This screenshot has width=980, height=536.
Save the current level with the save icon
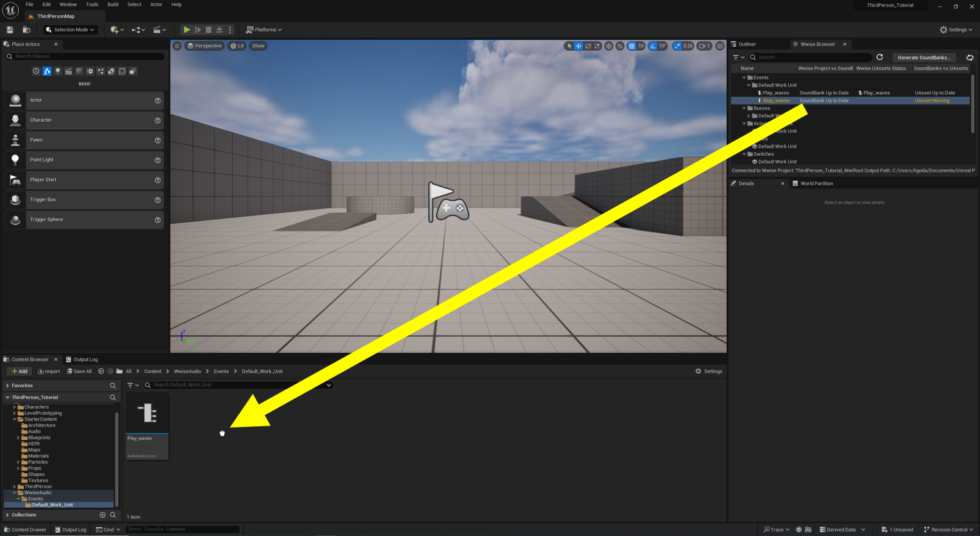(x=10, y=29)
